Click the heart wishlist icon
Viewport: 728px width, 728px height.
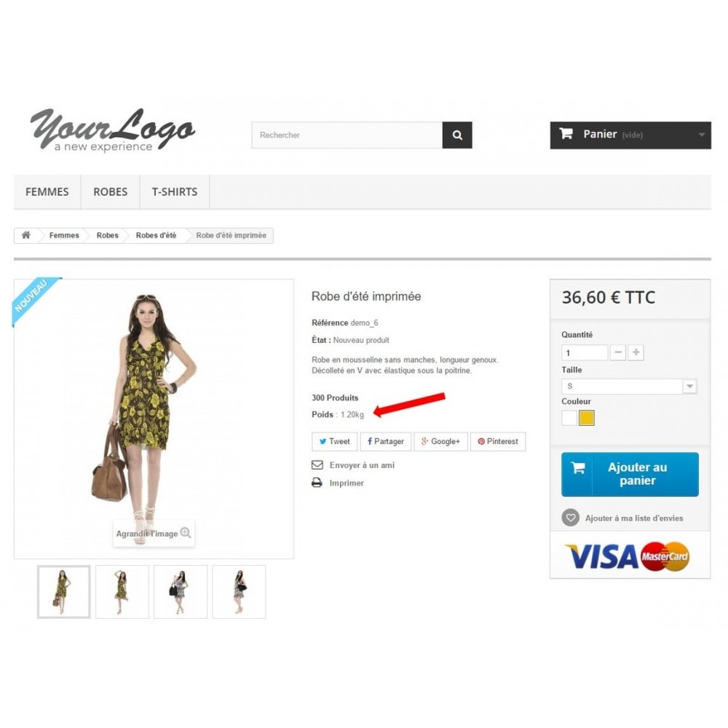[571, 518]
